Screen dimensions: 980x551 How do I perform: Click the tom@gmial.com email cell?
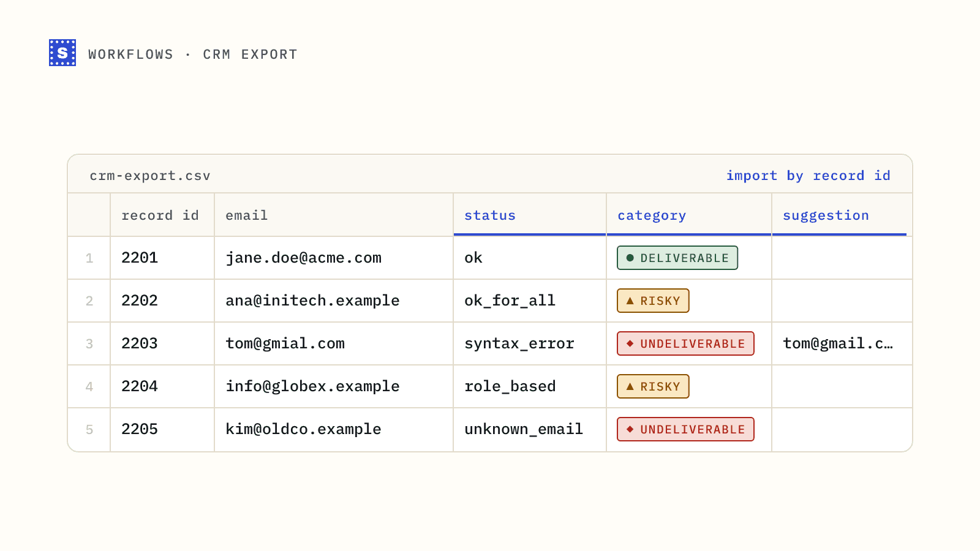click(334, 343)
